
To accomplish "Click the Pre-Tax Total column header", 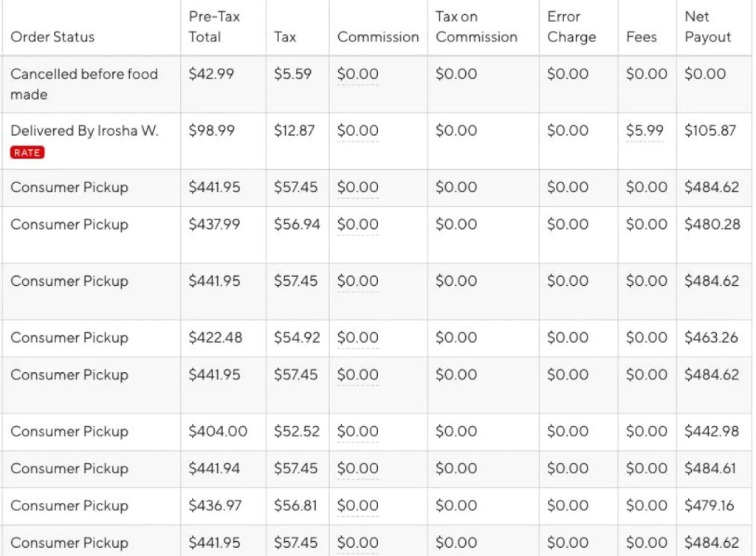I will [x=214, y=27].
